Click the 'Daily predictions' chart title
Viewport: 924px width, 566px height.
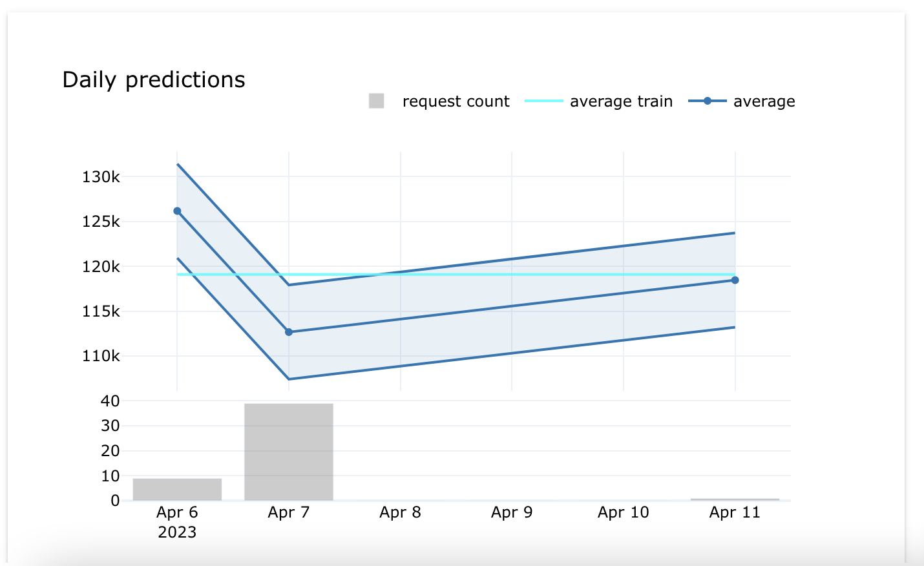[x=154, y=80]
